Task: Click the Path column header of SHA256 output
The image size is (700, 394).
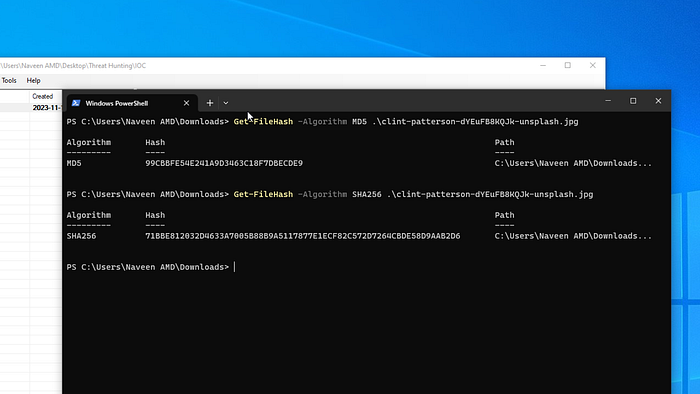Action: 504,215
